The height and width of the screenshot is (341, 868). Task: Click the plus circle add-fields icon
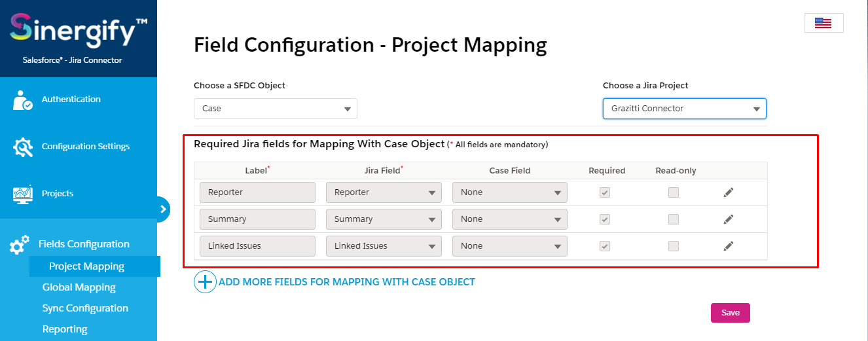pos(205,282)
